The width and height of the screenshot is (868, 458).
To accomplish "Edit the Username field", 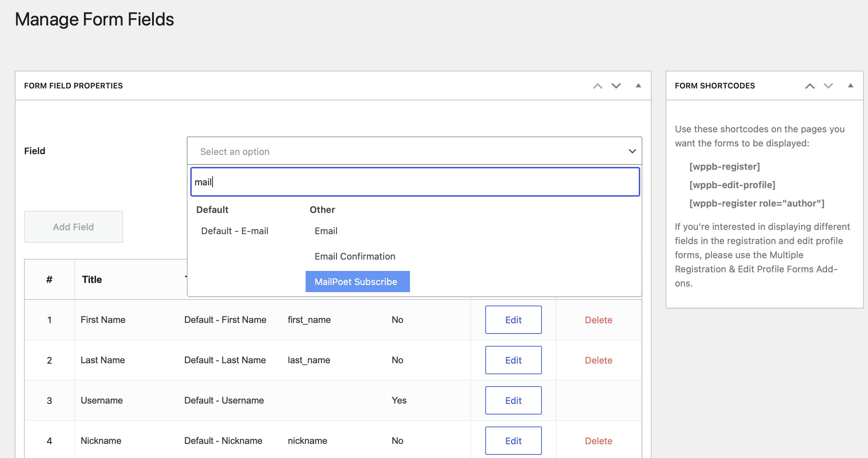I will click(x=513, y=400).
